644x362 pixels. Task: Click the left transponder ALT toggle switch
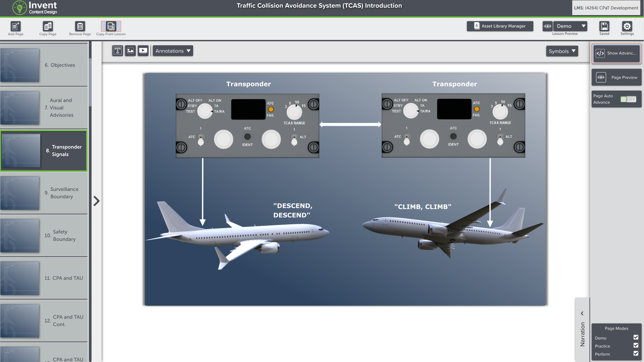pyautogui.click(x=294, y=139)
